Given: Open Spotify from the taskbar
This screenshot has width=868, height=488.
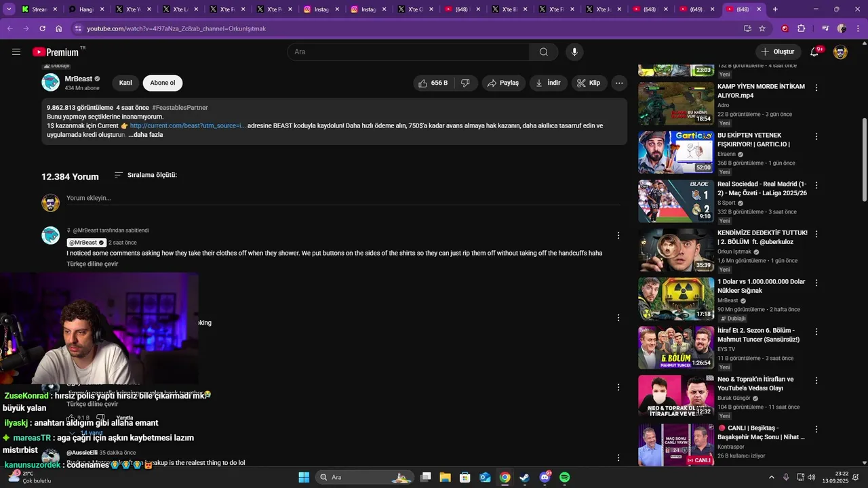Looking at the screenshot, I should click(x=565, y=477).
